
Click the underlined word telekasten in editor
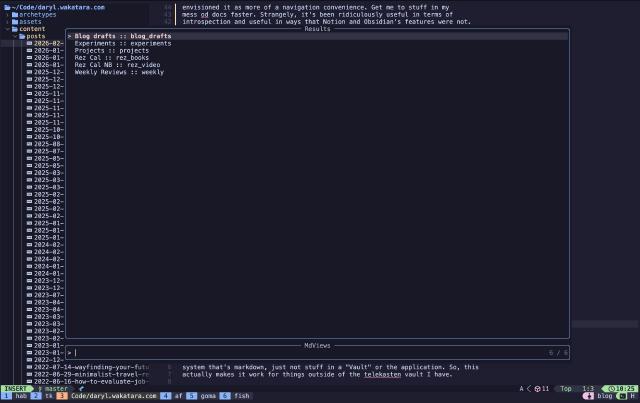coord(382,374)
